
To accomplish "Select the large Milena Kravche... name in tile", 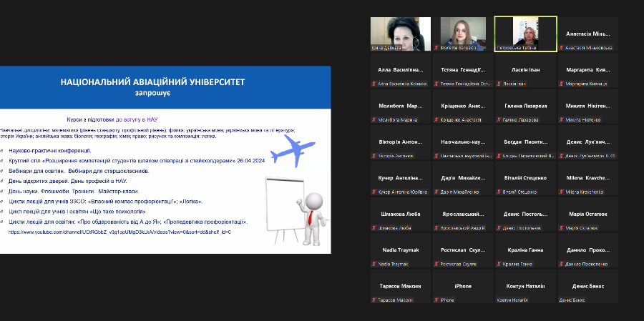I will click(588, 178).
